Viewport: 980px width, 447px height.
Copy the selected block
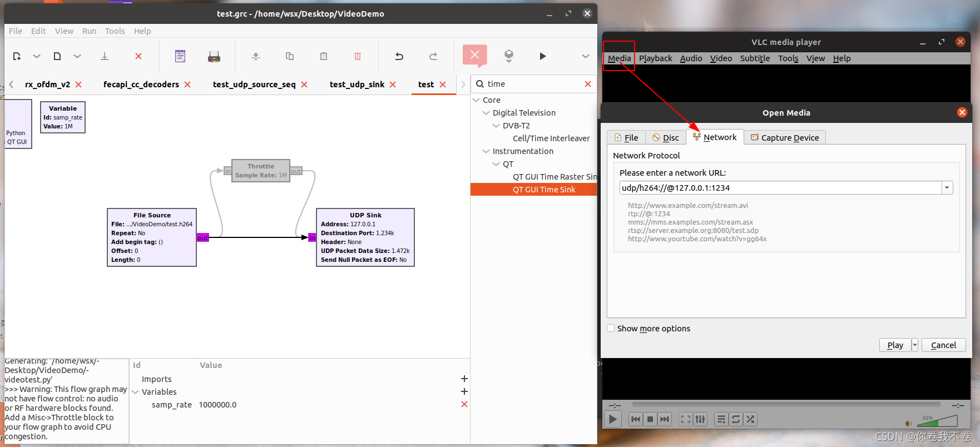[290, 56]
